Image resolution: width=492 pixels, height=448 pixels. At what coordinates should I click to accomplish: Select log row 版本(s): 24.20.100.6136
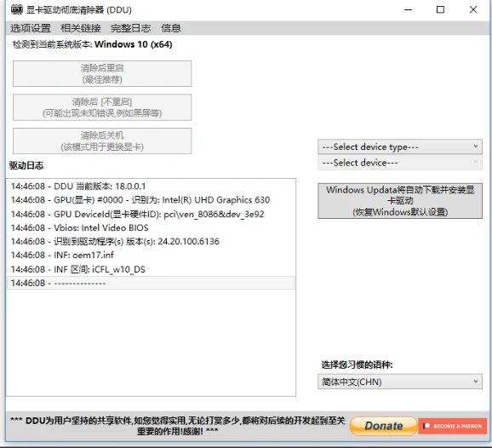tap(151, 241)
